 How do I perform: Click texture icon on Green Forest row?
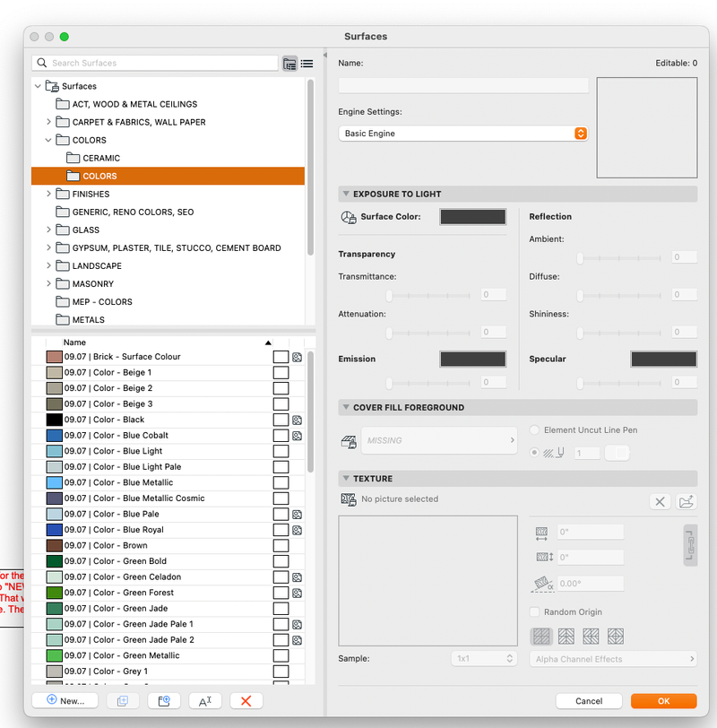pos(297,593)
